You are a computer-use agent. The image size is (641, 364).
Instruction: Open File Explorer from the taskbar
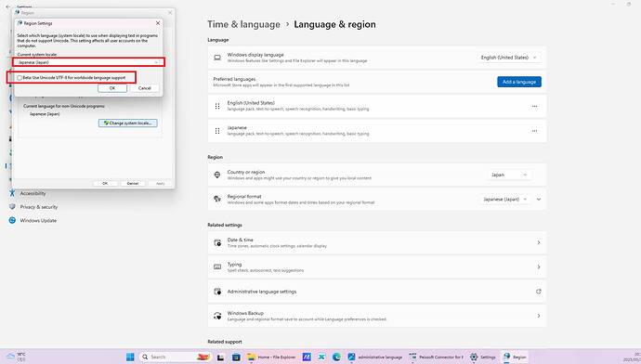[x=271, y=357]
